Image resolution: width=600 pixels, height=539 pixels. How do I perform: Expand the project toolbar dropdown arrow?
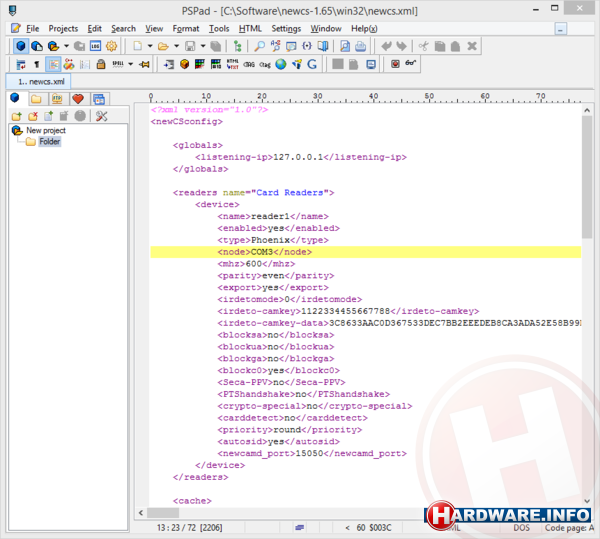(x=66, y=46)
